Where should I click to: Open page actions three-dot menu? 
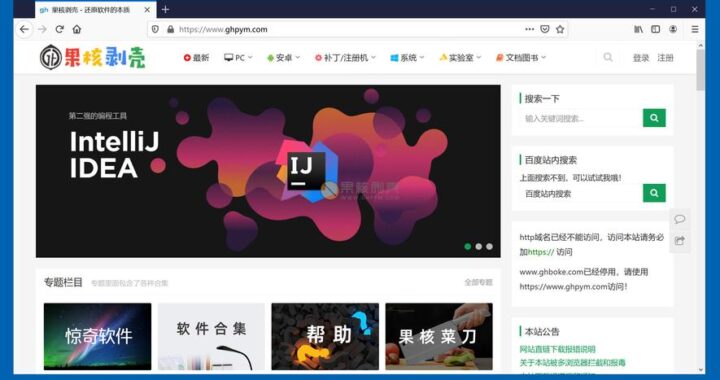(529, 29)
